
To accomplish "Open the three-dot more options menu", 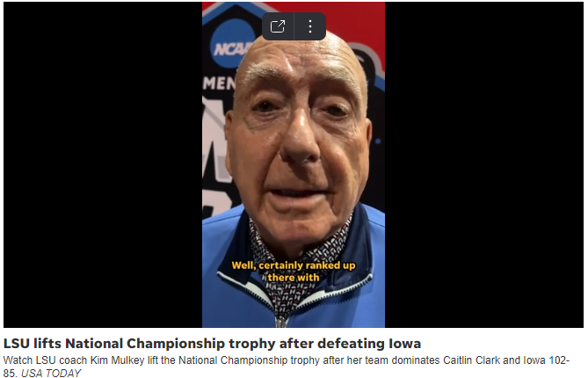I will point(310,26).
